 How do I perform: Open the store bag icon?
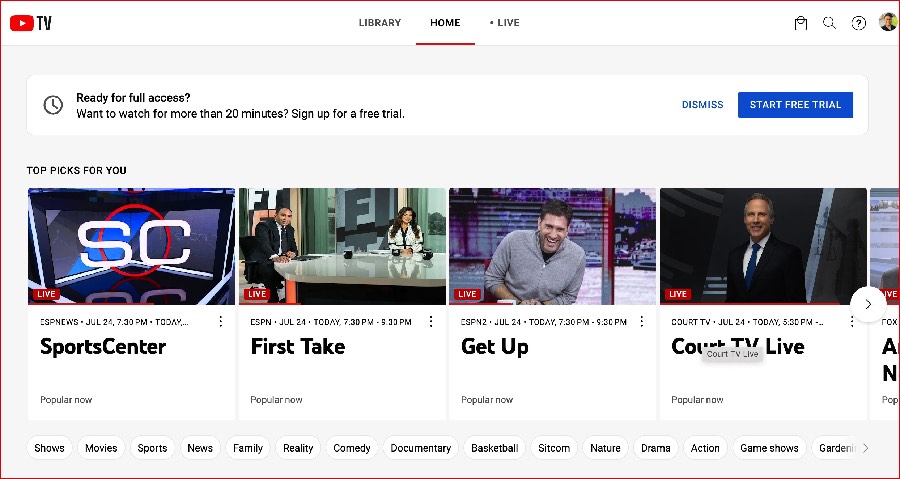801,23
